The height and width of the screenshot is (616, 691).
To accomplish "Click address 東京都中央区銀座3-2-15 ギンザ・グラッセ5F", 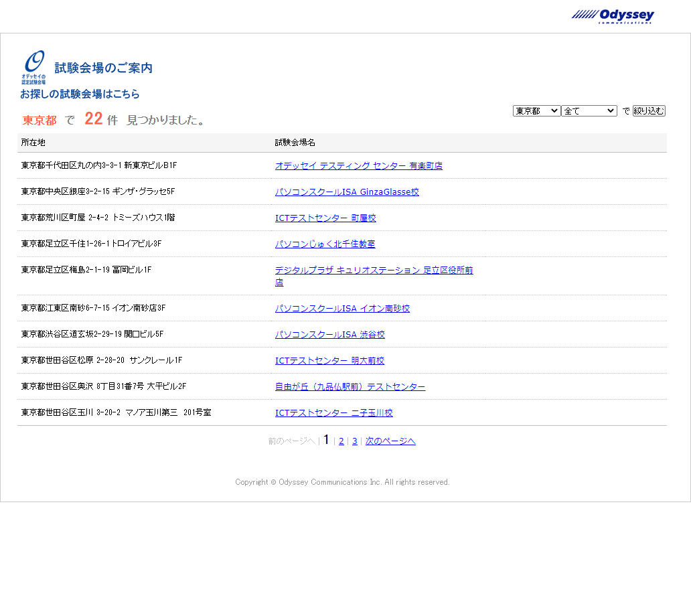I will click(x=98, y=191).
